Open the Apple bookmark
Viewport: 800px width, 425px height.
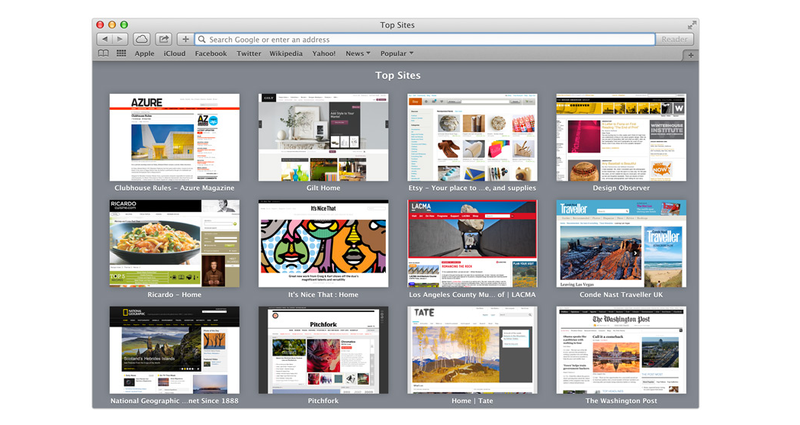[144, 54]
